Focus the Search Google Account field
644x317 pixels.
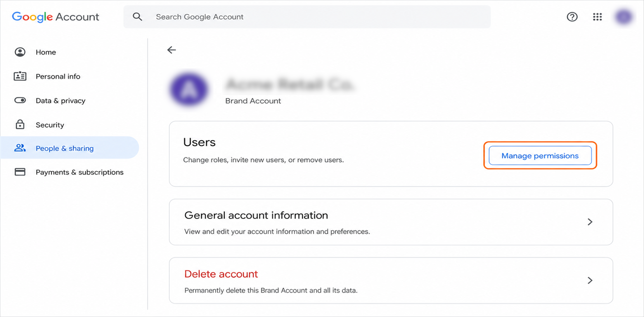click(x=307, y=17)
